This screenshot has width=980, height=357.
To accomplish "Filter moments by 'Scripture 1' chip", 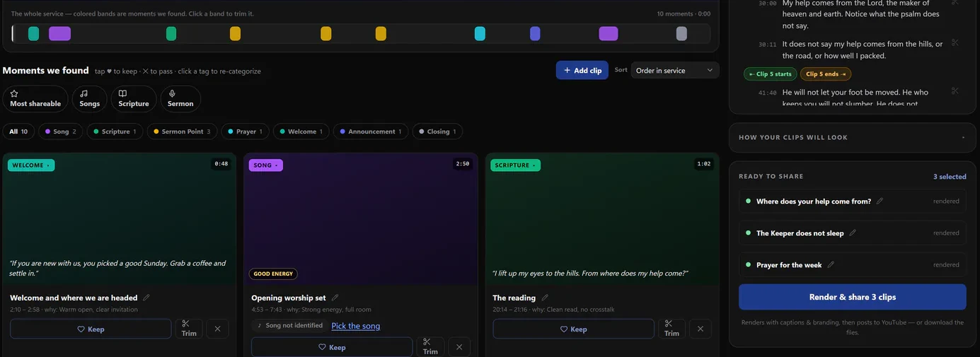I will coord(115,131).
